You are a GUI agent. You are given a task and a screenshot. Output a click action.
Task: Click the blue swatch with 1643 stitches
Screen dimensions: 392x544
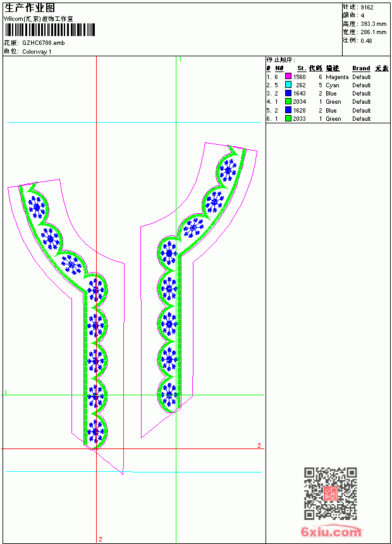[288, 93]
